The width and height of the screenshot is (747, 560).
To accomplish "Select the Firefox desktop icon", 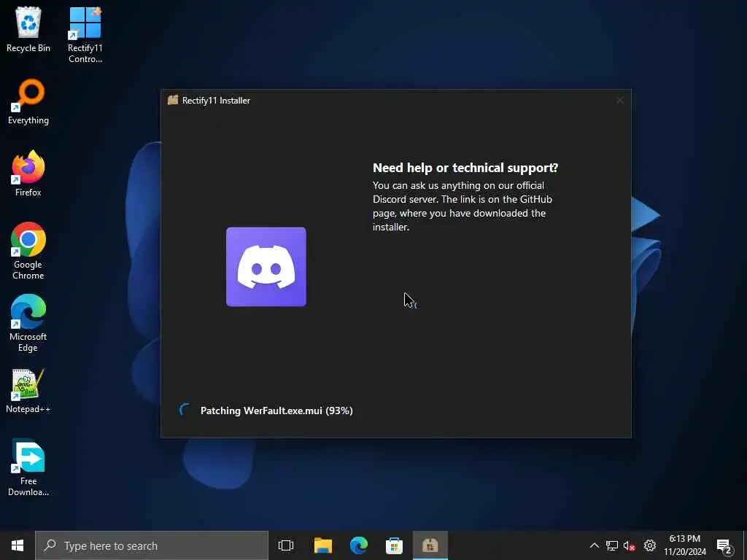I will pos(28,174).
